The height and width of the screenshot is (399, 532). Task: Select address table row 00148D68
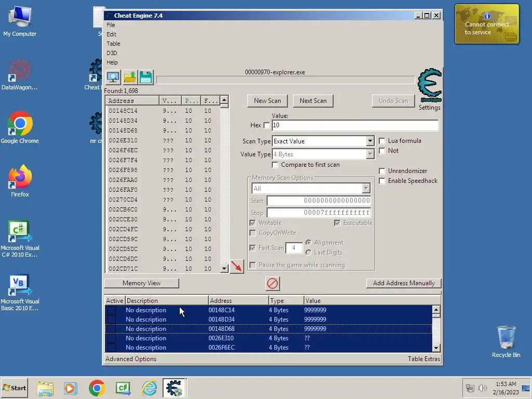tap(268, 329)
